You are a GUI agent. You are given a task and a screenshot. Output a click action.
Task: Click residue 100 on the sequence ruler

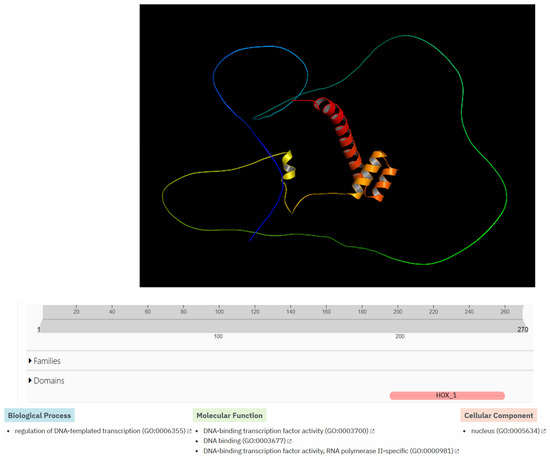[x=219, y=311]
